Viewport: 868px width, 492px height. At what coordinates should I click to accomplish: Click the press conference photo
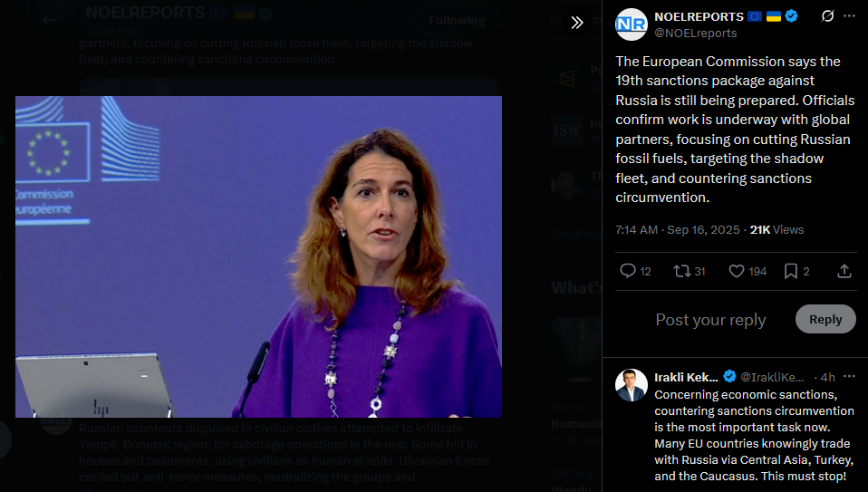[x=258, y=256]
